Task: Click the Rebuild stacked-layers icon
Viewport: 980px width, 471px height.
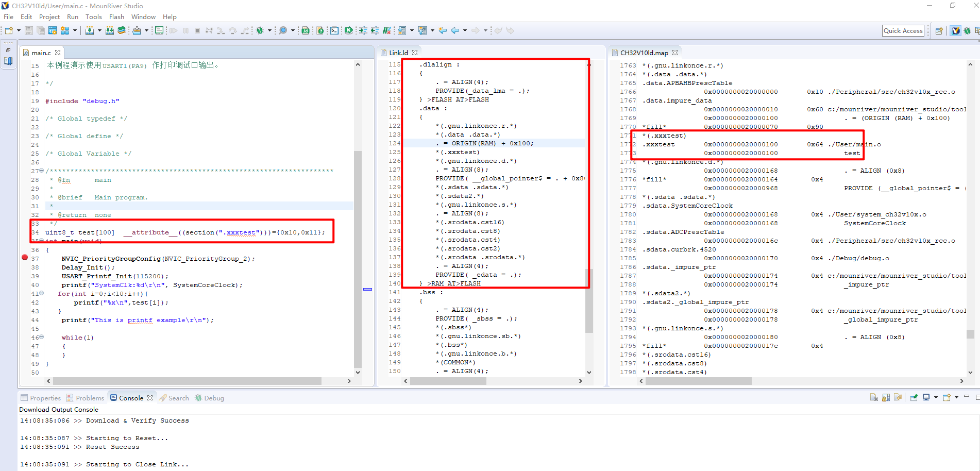Action: tap(122, 30)
